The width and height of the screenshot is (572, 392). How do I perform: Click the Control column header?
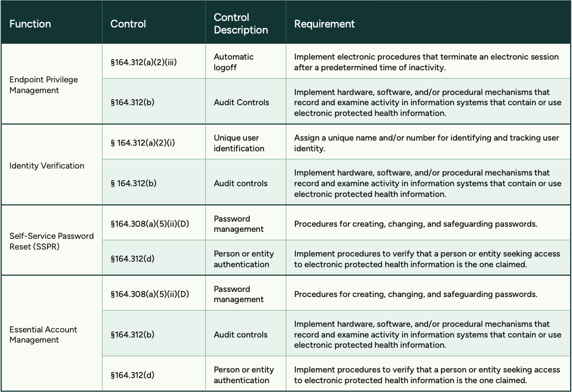(x=128, y=24)
